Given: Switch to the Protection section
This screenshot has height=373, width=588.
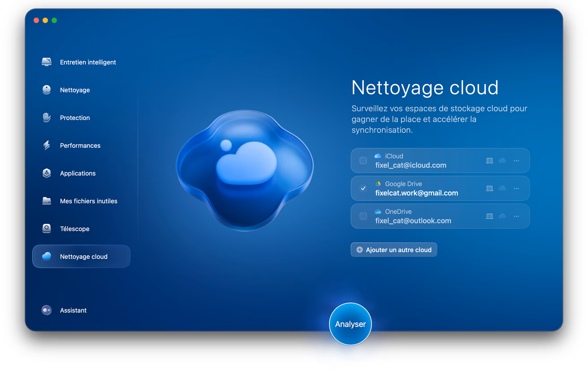Looking at the screenshot, I should coord(81,118).
